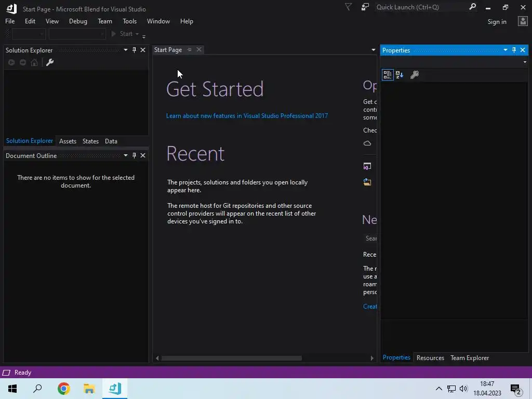Launch Google Chrome from the taskbar
The height and width of the screenshot is (399, 532).
click(64, 389)
